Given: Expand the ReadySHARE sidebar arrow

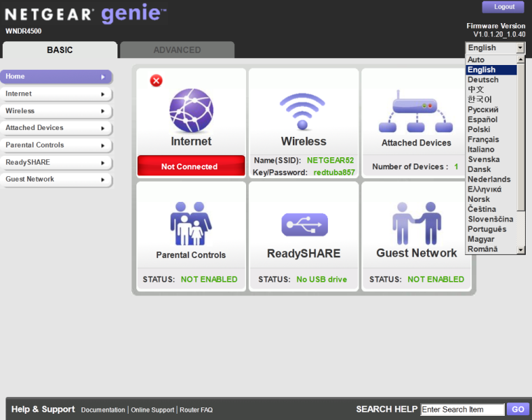Looking at the screenshot, I should point(103,163).
